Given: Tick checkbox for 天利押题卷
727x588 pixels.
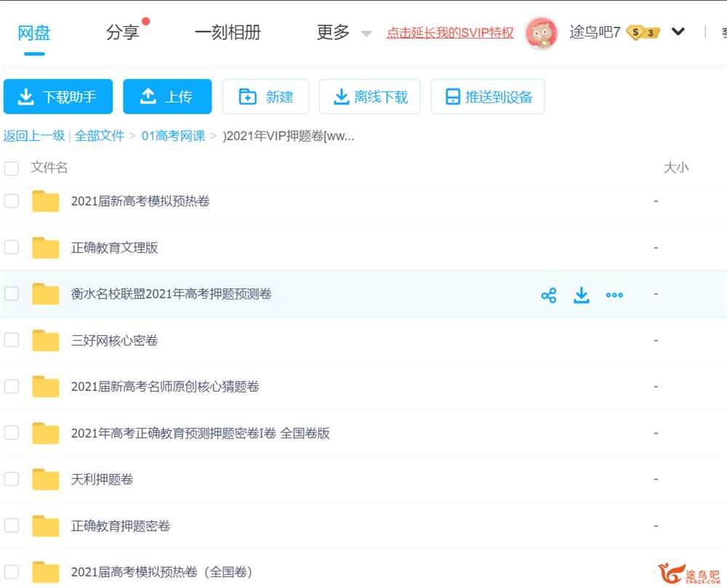Looking at the screenshot, I should point(11,479).
